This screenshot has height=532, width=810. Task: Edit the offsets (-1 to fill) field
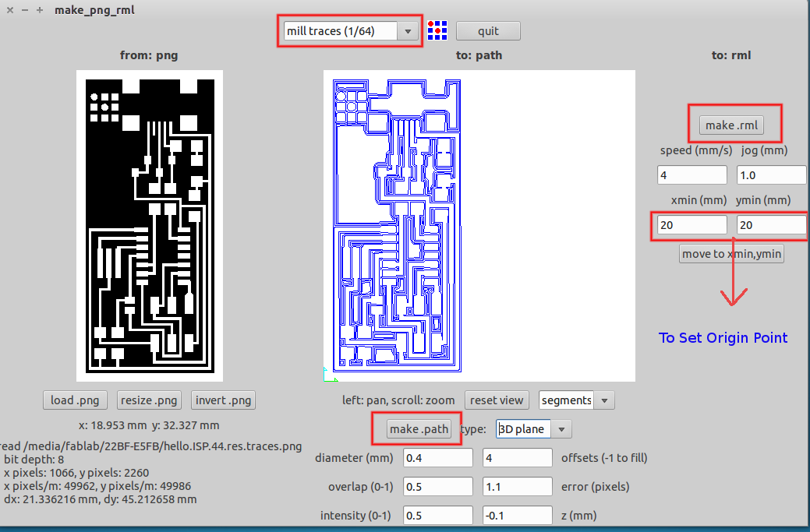tap(517, 458)
